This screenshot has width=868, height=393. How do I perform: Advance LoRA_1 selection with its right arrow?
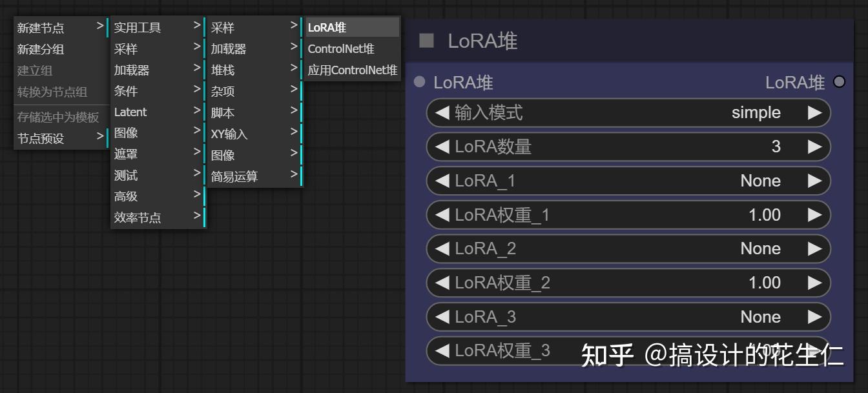click(815, 181)
